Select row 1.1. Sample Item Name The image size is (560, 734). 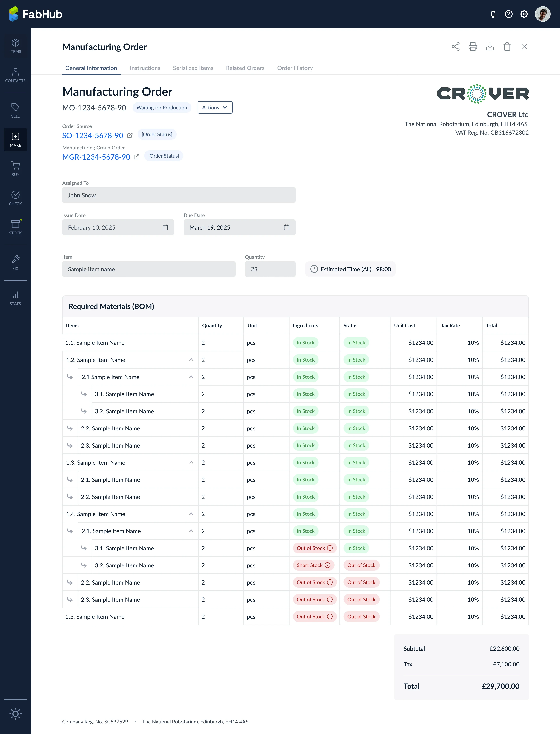(295, 343)
